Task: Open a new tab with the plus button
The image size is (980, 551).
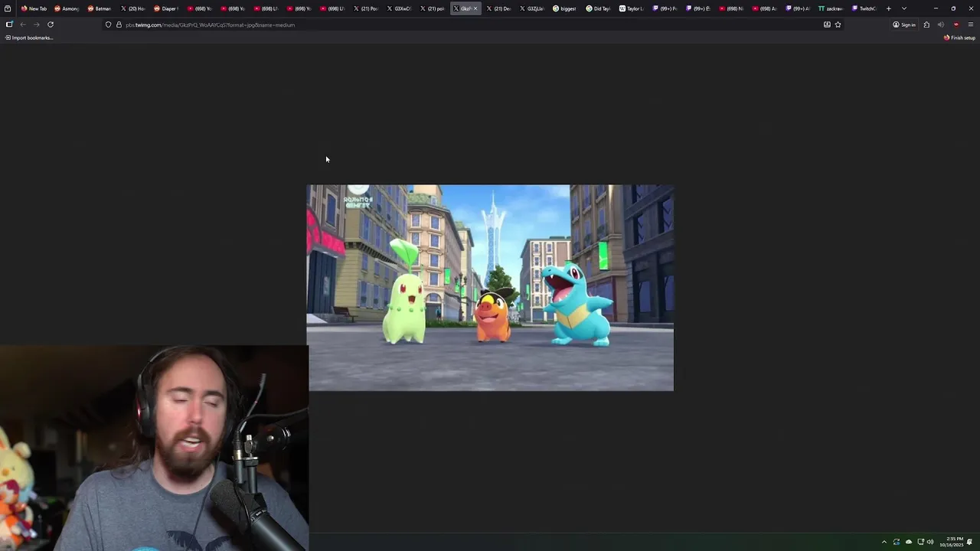Action: [x=889, y=8]
